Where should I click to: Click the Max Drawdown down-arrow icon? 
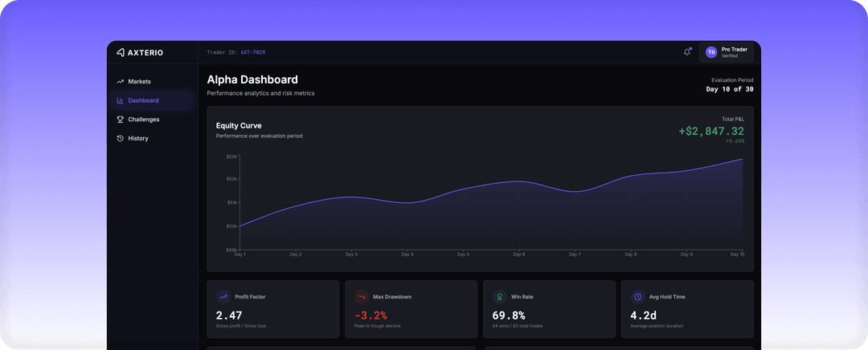tap(362, 297)
